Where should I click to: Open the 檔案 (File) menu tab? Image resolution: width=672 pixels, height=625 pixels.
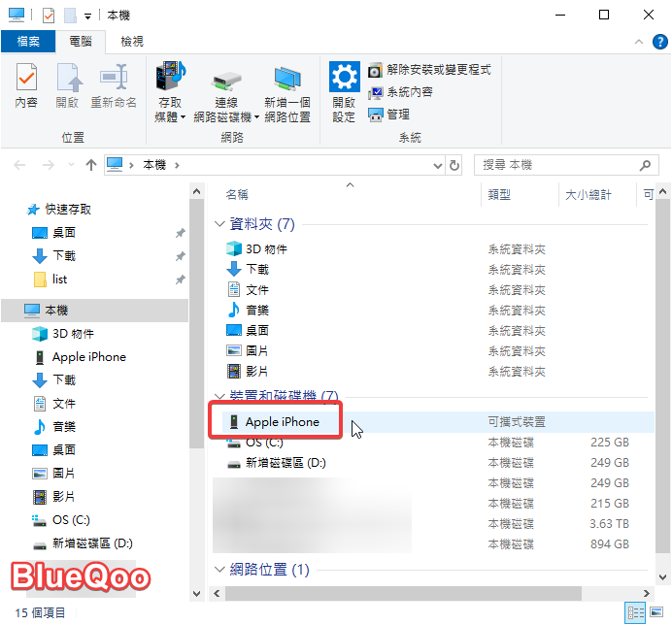(x=28, y=42)
